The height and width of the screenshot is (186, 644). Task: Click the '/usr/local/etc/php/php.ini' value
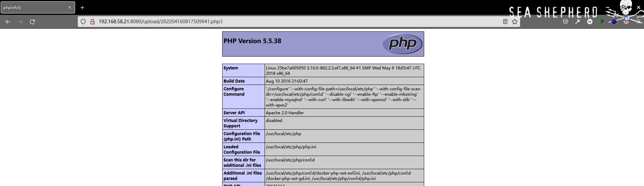tap(291, 147)
